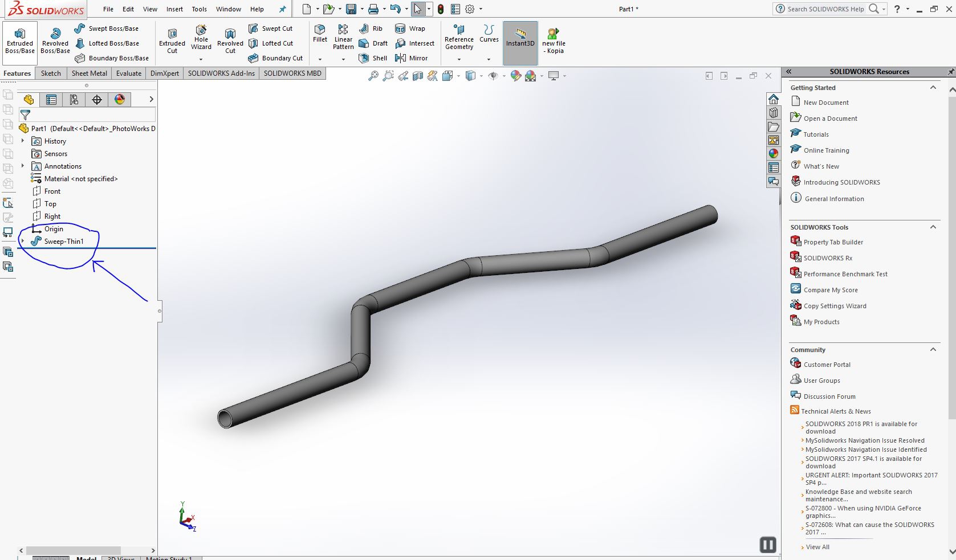Select the Revolved Boss/Base tool
The height and width of the screenshot is (560, 956).
point(55,41)
